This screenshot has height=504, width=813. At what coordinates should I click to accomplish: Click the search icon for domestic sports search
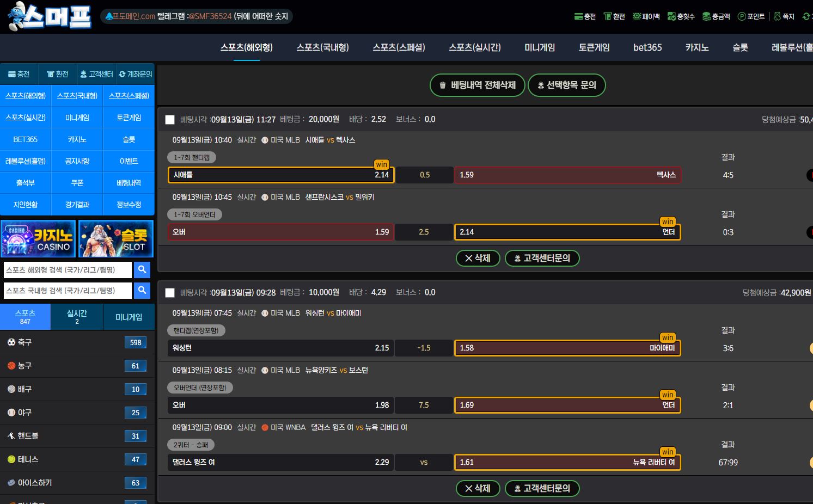[142, 290]
